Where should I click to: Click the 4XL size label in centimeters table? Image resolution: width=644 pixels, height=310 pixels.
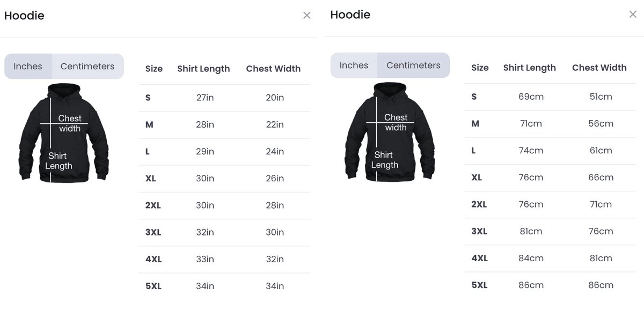[480, 258]
